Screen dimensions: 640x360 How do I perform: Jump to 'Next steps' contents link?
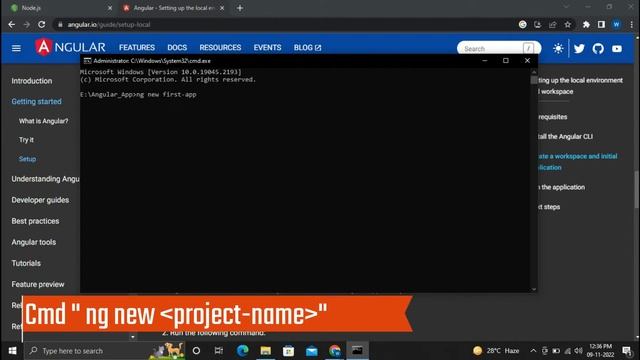pos(549,207)
